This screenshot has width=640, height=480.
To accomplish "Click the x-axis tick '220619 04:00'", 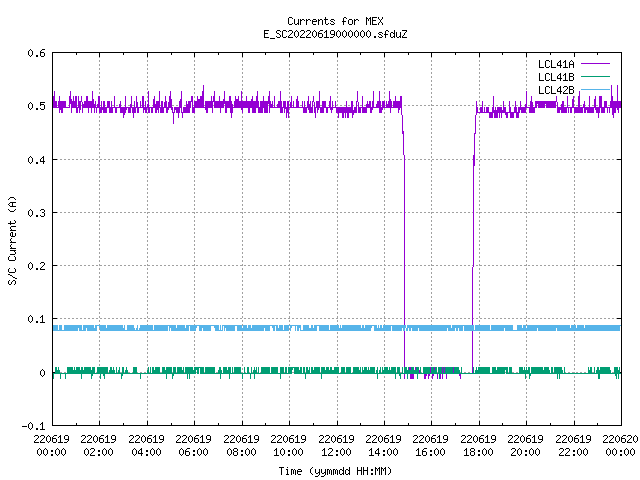I will point(147,446).
